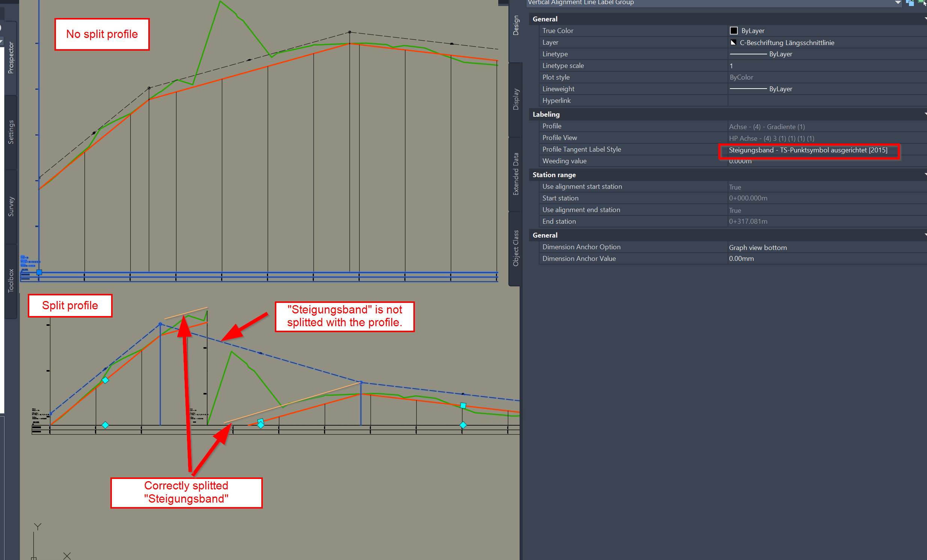Collapse the Labeling section
This screenshot has height=560, width=927.
tap(925, 114)
